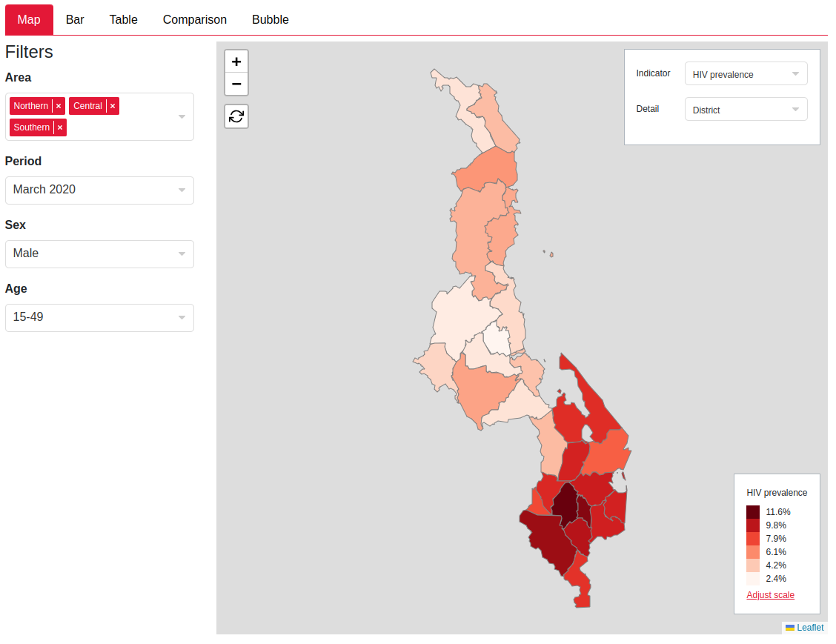Switch to the Comparison tab
The width and height of the screenshot is (836, 644).
click(x=195, y=20)
